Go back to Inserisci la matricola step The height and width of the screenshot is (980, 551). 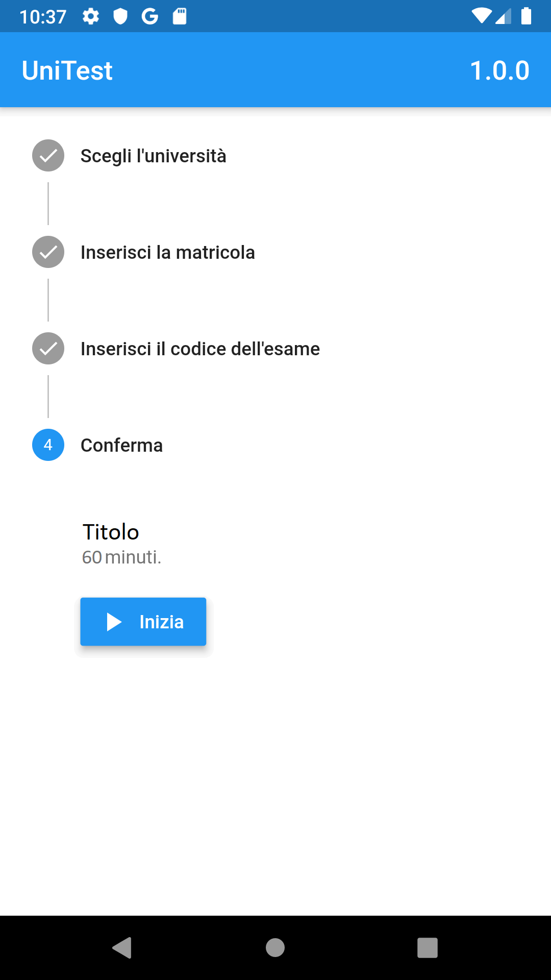click(x=167, y=252)
